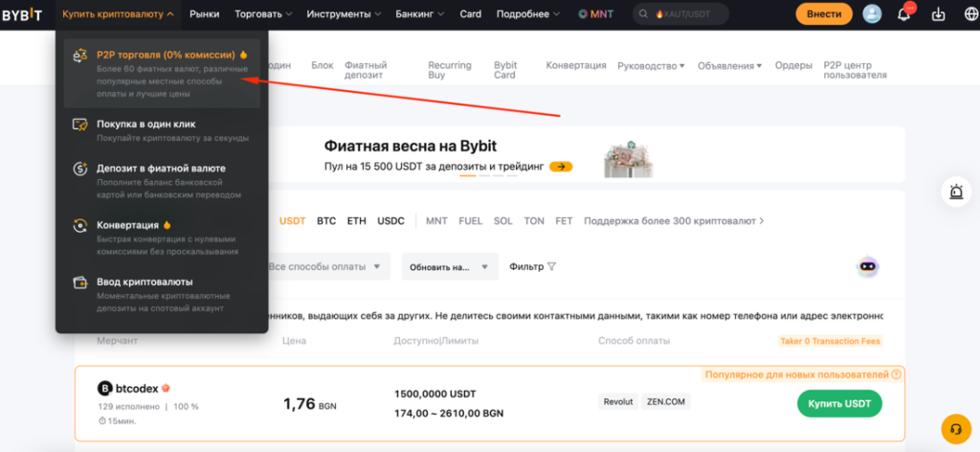Click the download app icon in header

pyautogui.click(x=936, y=14)
